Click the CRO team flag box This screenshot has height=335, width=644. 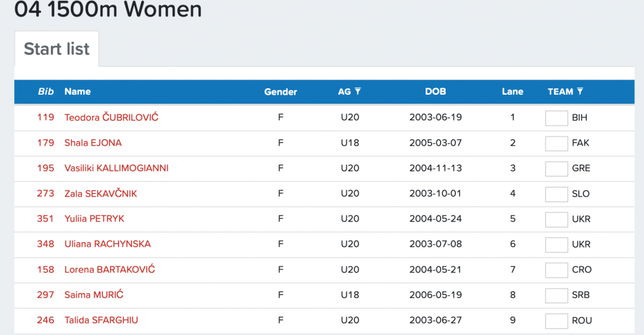(556, 270)
